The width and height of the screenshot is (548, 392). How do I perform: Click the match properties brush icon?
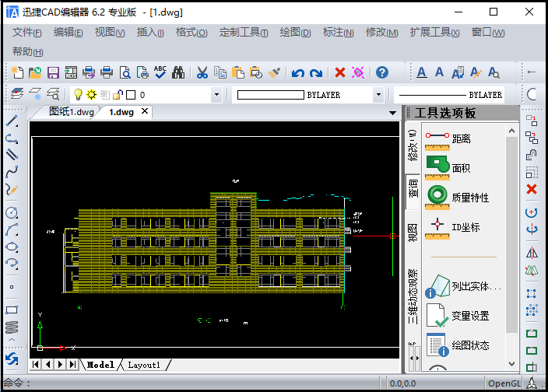(274, 72)
